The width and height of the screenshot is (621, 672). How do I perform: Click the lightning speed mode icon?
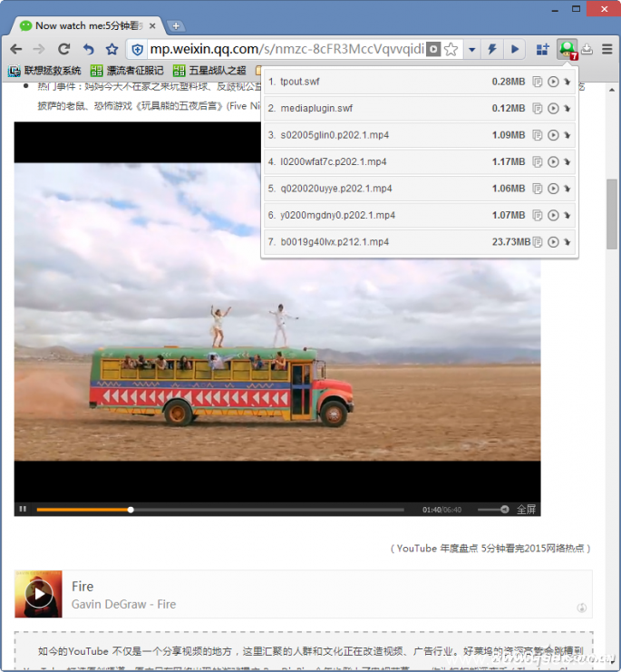491,49
